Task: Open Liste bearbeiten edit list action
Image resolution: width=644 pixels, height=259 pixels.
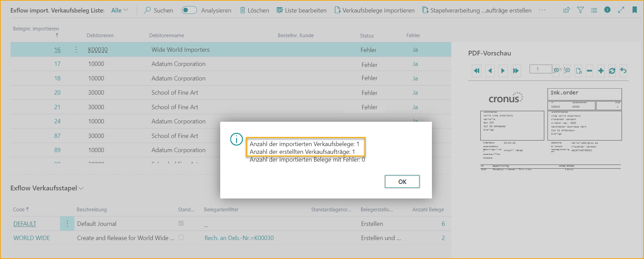Action: [302, 10]
